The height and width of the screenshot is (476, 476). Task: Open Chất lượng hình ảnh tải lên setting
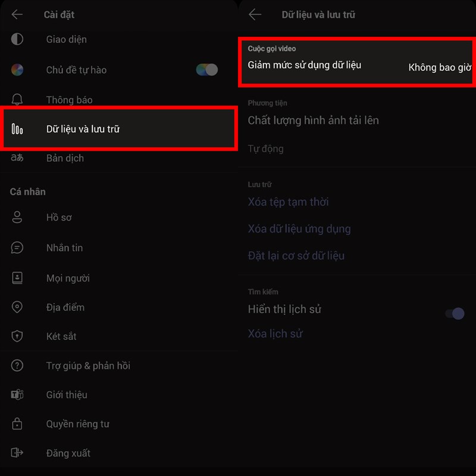click(x=313, y=121)
